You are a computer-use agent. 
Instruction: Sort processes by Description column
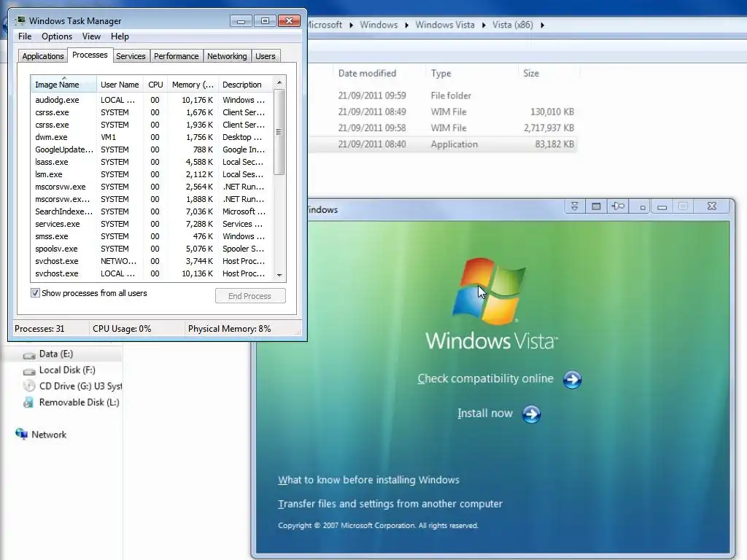(x=246, y=85)
